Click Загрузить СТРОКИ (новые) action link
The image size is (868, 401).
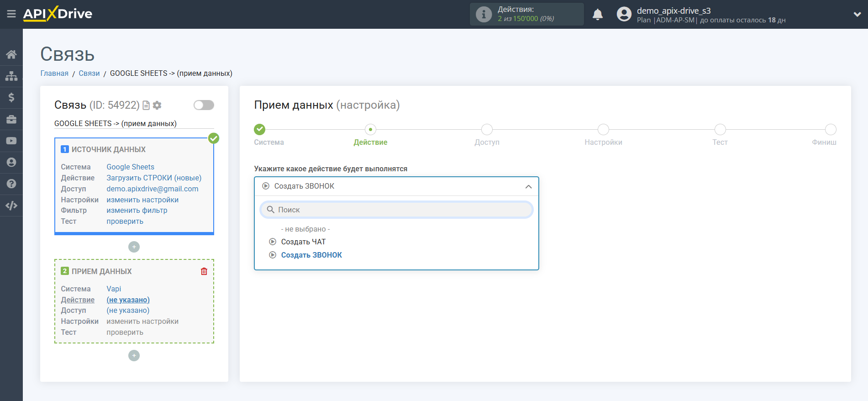click(154, 178)
